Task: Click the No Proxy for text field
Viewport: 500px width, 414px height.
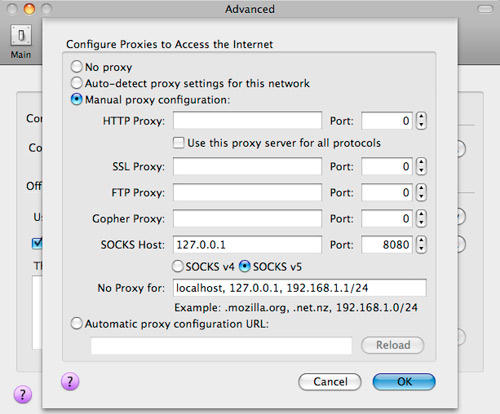Action: [300, 288]
